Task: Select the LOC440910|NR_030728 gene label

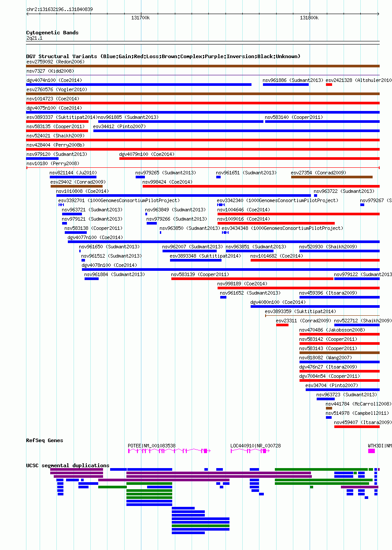Action: [x=255, y=446]
